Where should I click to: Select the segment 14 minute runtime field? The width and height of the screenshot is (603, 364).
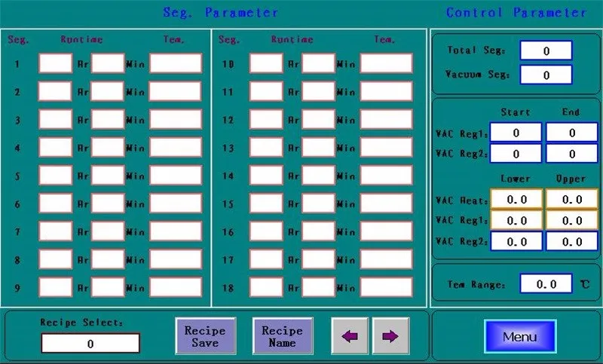[318, 175]
